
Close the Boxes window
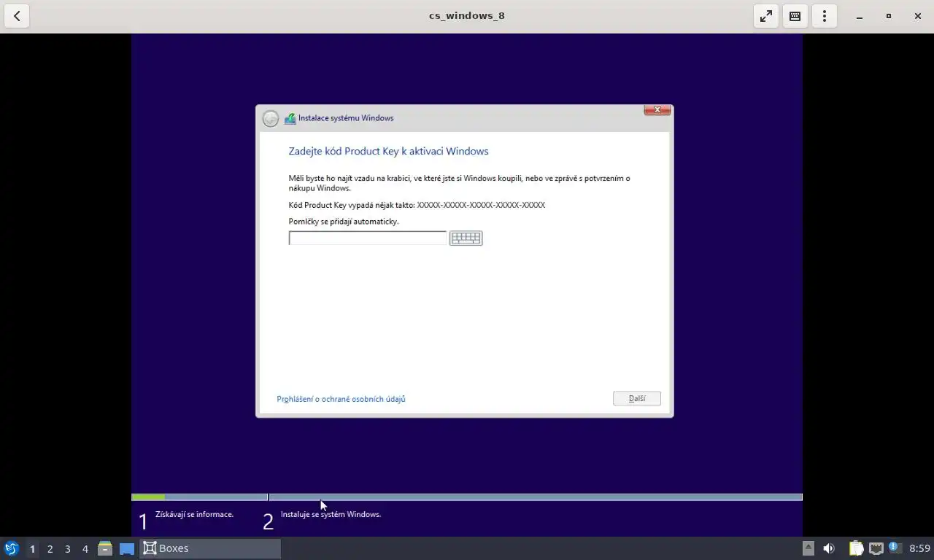click(x=918, y=16)
